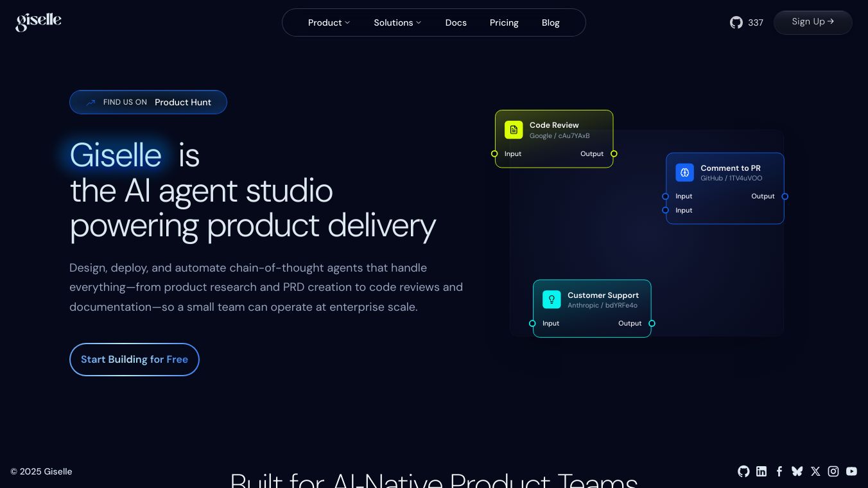Open the YouTube footer icon

(851, 471)
